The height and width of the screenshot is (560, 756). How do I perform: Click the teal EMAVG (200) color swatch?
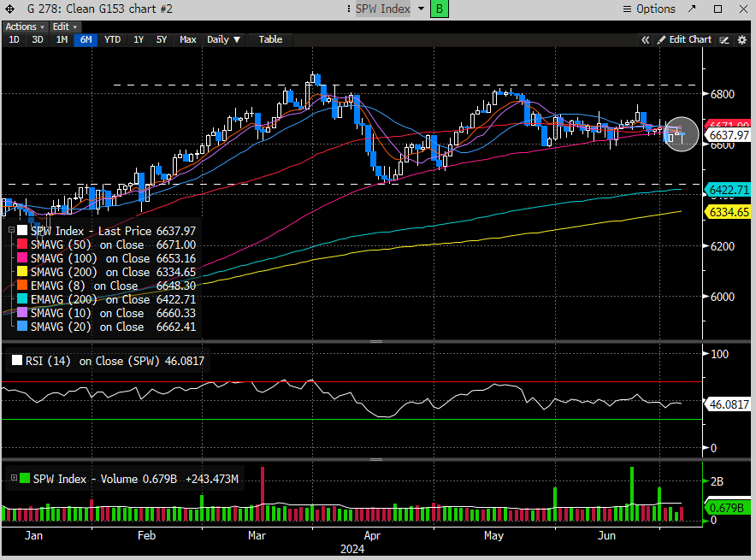22,298
